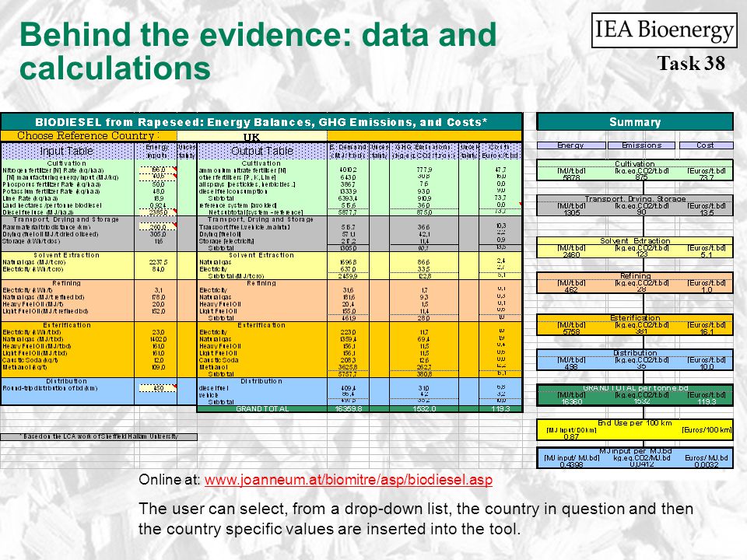This screenshot has width=747, height=560.
Task: Click the Sheffield Hallam University footnote
Action: [99, 436]
